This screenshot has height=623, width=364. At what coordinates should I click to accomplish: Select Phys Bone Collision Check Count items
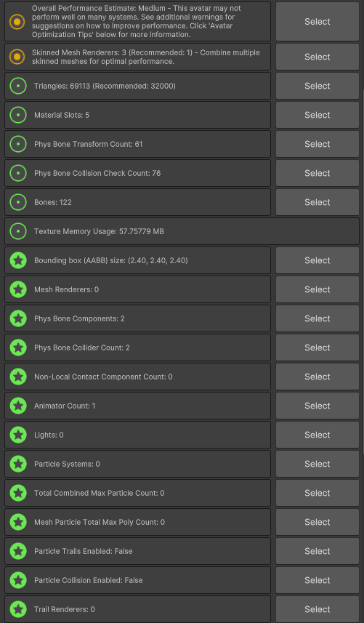pos(318,173)
